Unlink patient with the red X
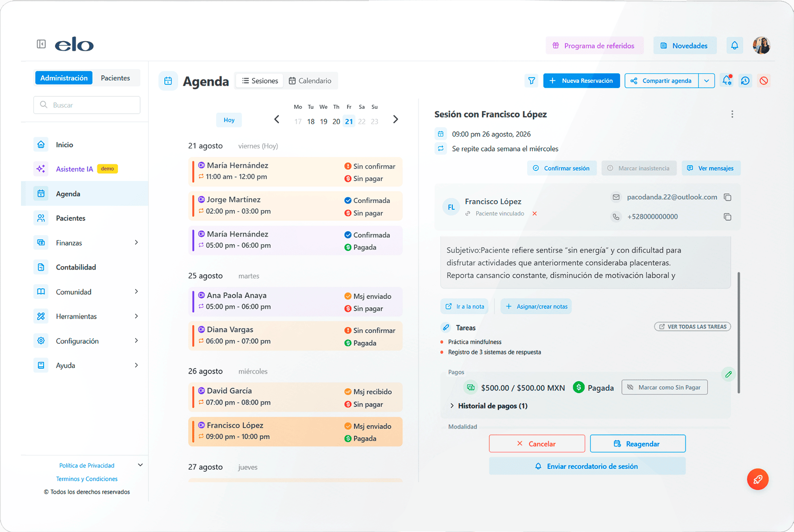 (x=535, y=214)
